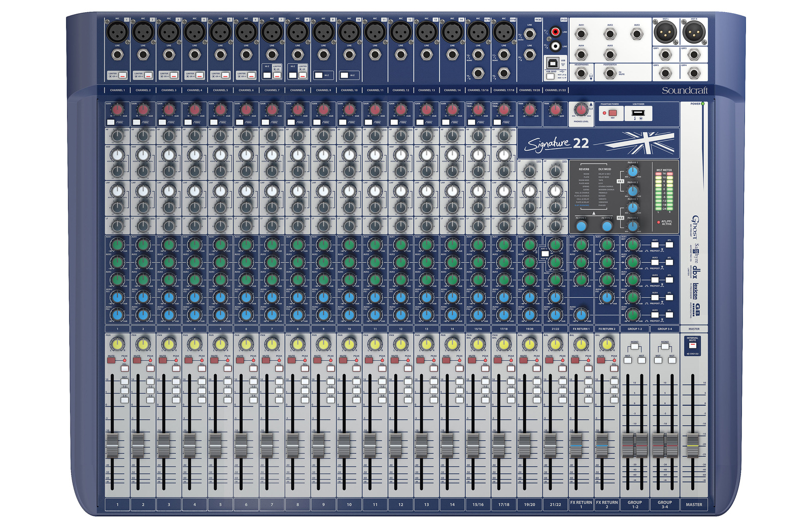Select the FX RETURN 2 strip label

[606, 504]
